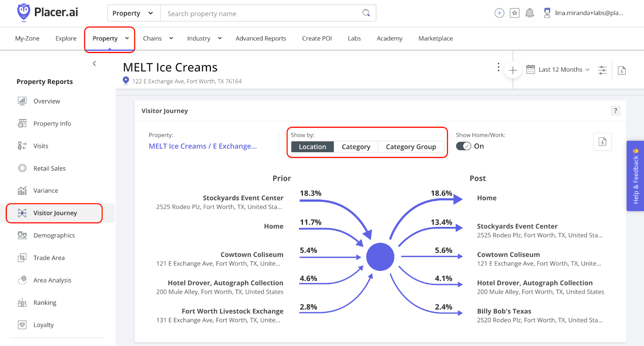Click the Retail Sales sidebar icon

[x=22, y=168]
